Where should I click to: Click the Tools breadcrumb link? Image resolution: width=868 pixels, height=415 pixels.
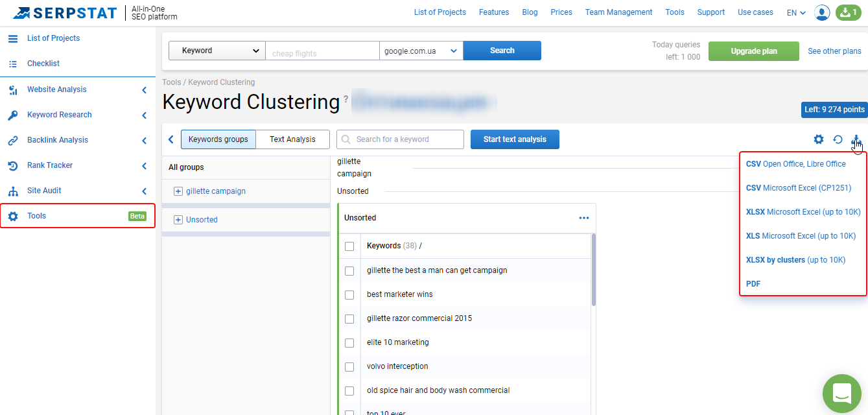click(172, 82)
